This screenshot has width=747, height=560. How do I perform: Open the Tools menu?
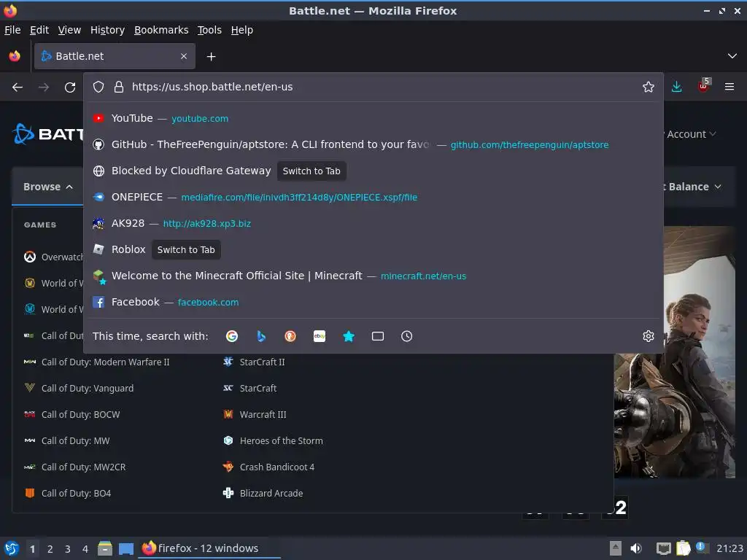[209, 30]
